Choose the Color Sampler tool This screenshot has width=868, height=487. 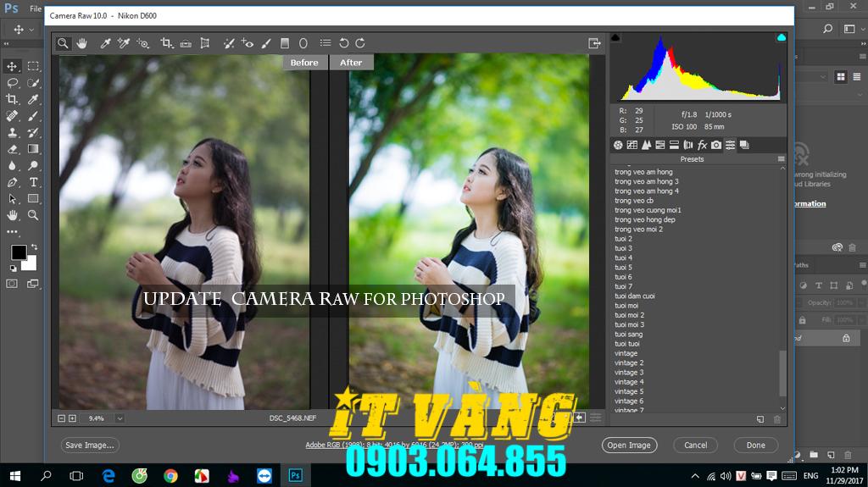pos(124,43)
